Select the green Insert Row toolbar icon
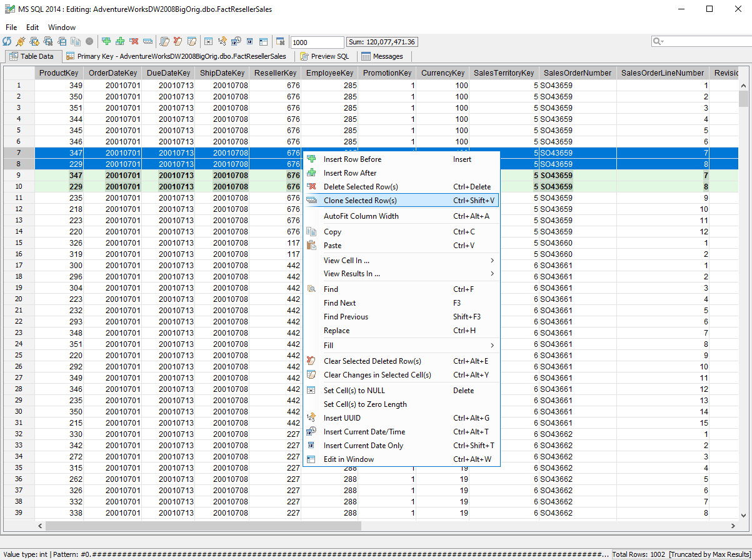Image resolution: width=752 pixels, height=560 pixels. (x=106, y=41)
